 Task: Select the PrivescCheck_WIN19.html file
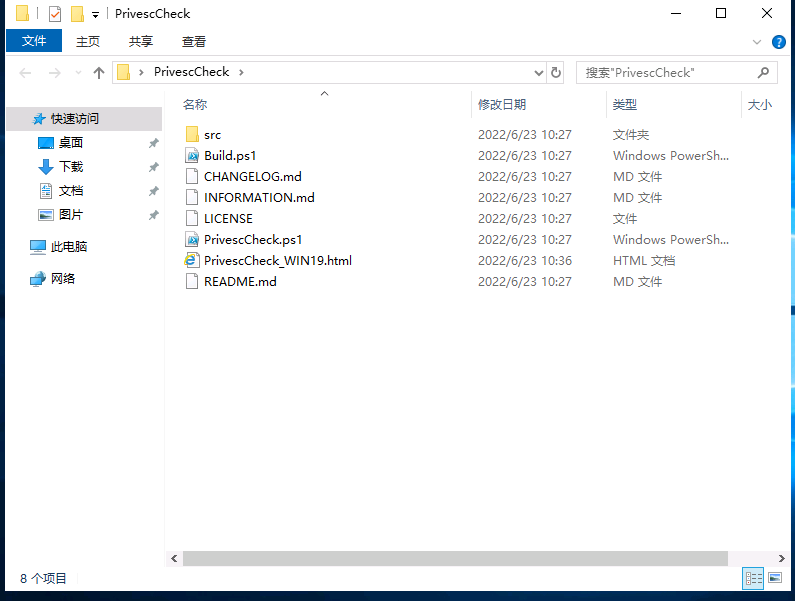pos(277,261)
